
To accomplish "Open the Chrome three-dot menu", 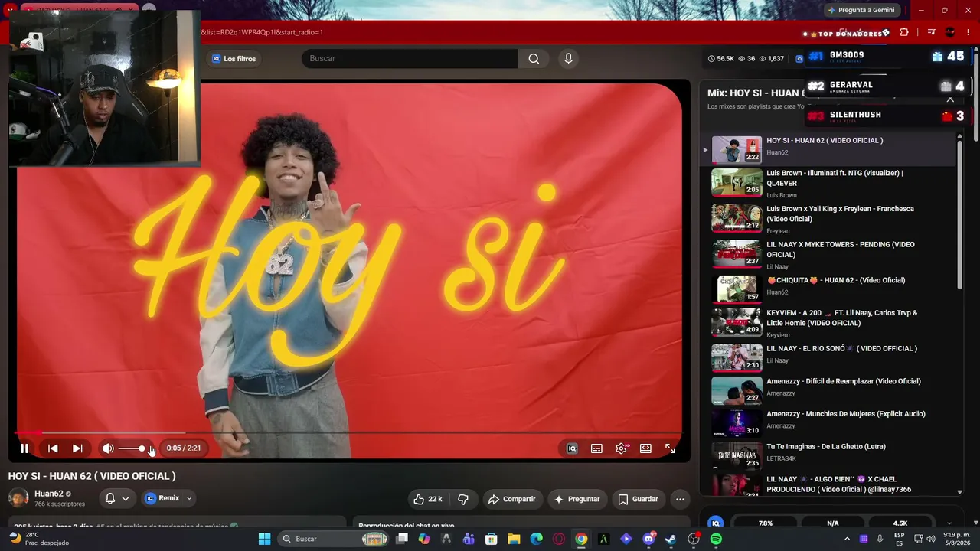I will 969,32.
